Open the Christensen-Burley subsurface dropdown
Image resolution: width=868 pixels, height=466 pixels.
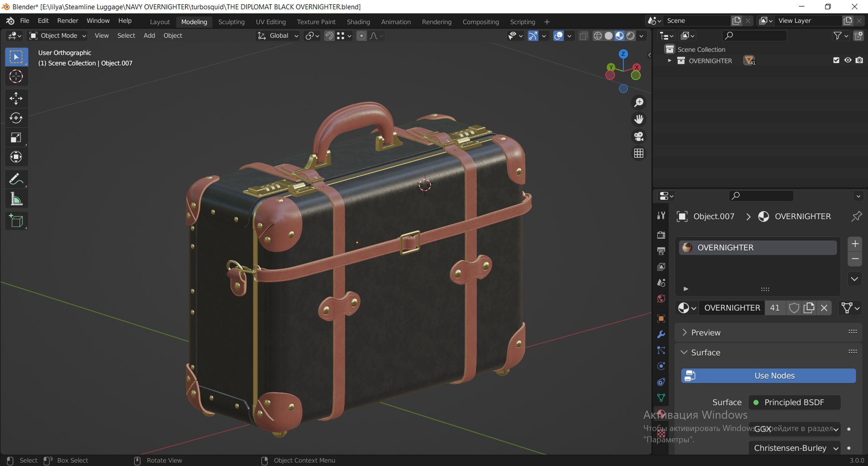794,448
